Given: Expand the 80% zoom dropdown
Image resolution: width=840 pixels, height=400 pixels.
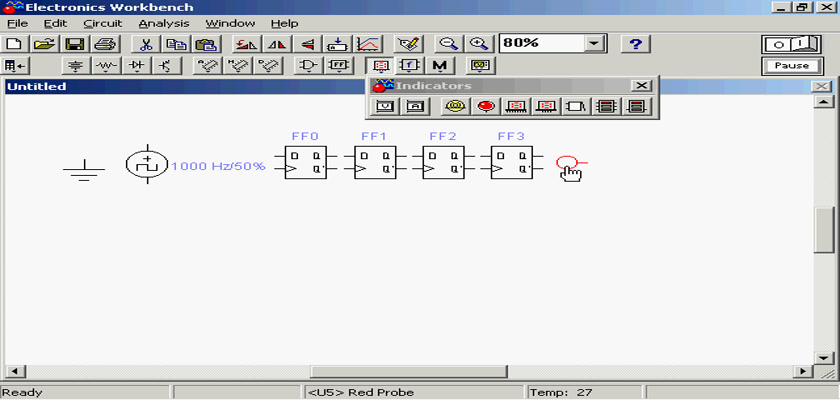Looking at the screenshot, I should click(596, 44).
